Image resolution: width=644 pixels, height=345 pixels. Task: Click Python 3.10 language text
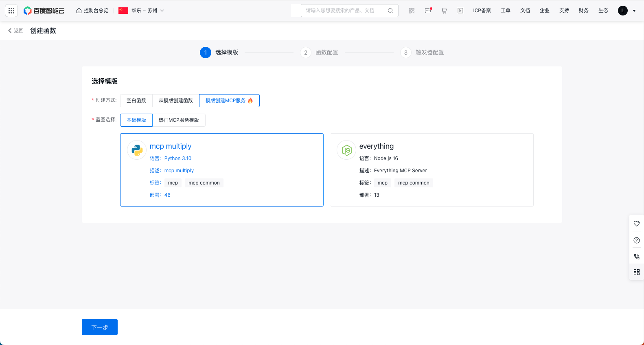[x=178, y=158]
